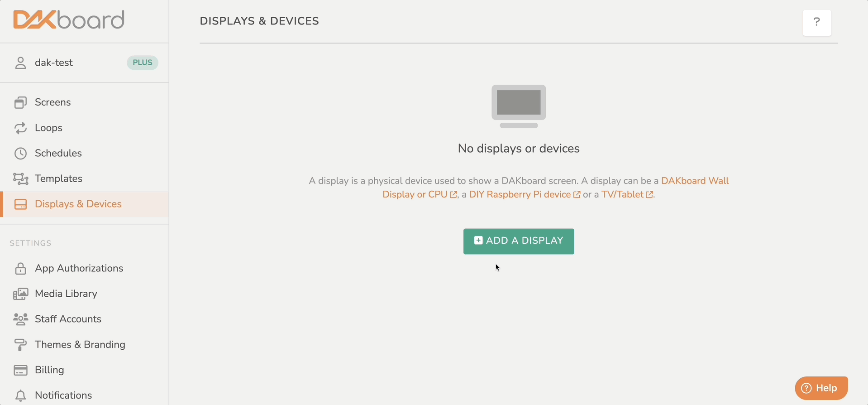Click the gray monitor placeholder icon
The image size is (868, 405).
tap(519, 106)
